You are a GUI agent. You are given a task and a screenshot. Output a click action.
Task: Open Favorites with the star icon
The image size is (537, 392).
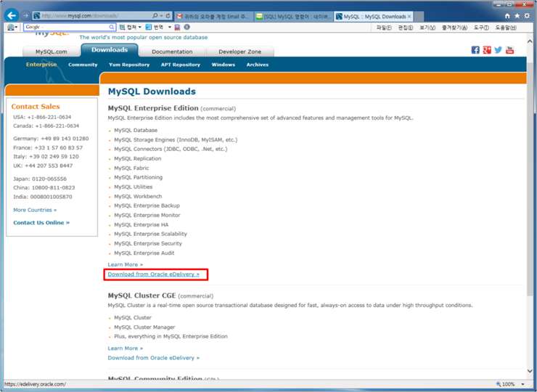point(517,16)
